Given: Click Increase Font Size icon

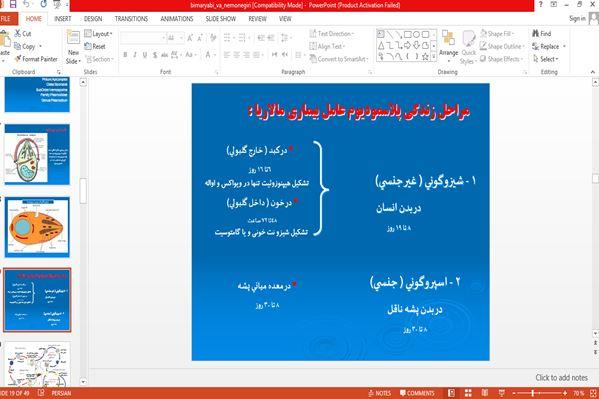Looking at the screenshot, I should pos(190,38).
